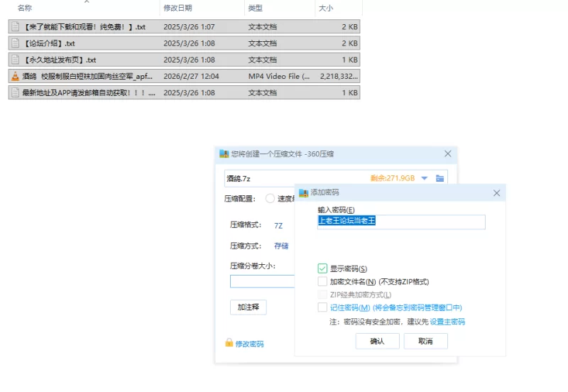The height and width of the screenshot is (392, 568).
Task: Expand the save path dropdown arrow beside 剩余 space
Action: coord(425,178)
